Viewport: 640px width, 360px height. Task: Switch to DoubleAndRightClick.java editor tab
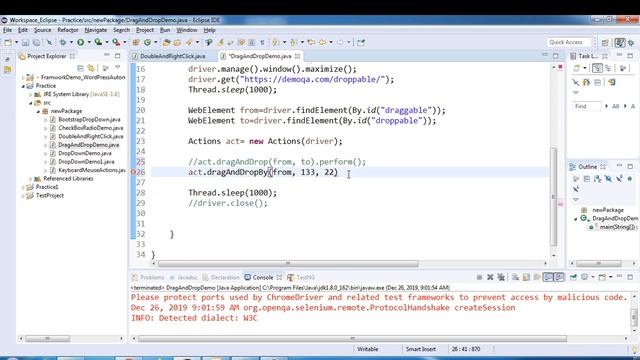click(x=172, y=56)
